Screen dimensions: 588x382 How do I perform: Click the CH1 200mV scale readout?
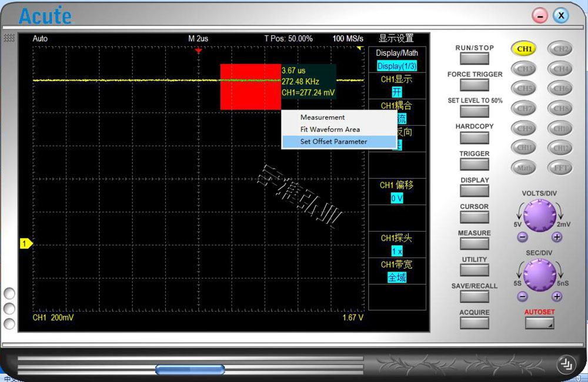pos(54,317)
